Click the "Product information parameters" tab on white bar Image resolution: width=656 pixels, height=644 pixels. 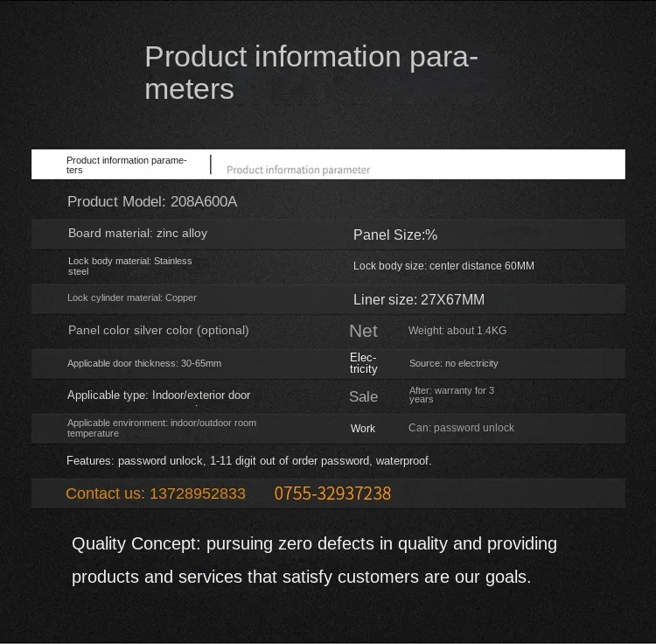pos(126,164)
